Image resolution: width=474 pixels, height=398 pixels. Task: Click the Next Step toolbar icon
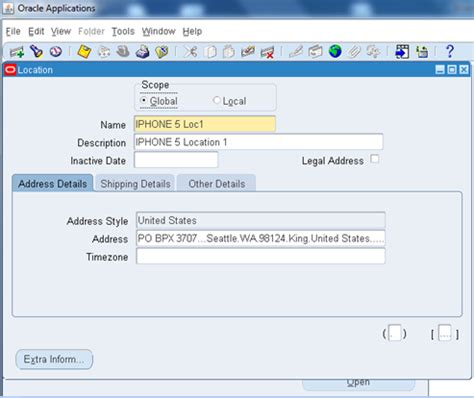pos(104,52)
